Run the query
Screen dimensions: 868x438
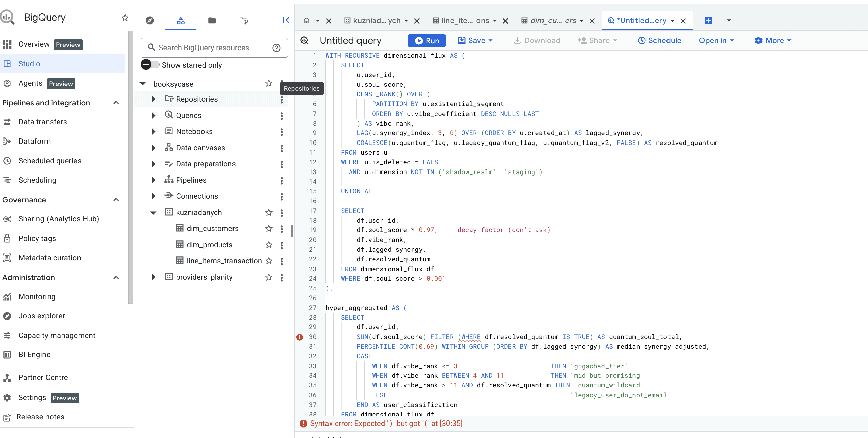pyautogui.click(x=427, y=41)
